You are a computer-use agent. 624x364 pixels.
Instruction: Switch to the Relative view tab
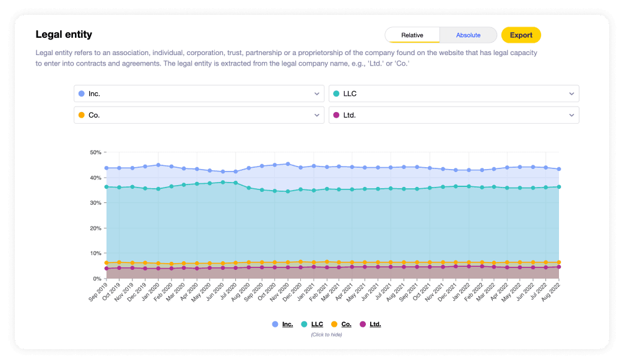coord(412,35)
